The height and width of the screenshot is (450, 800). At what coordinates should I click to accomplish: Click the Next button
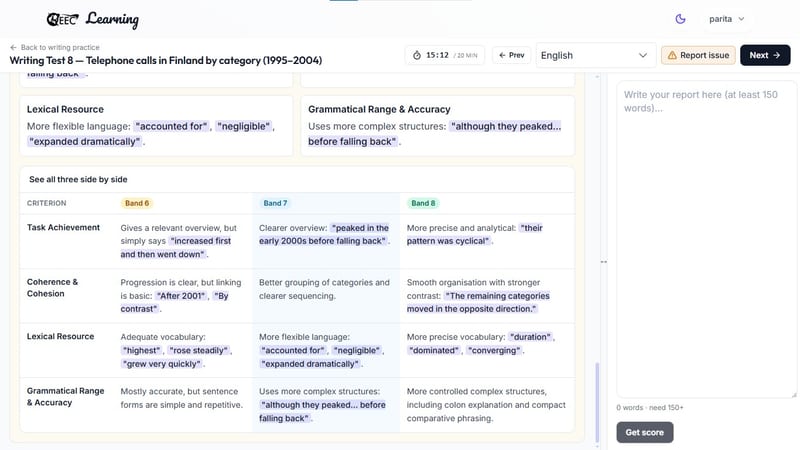click(x=765, y=55)
